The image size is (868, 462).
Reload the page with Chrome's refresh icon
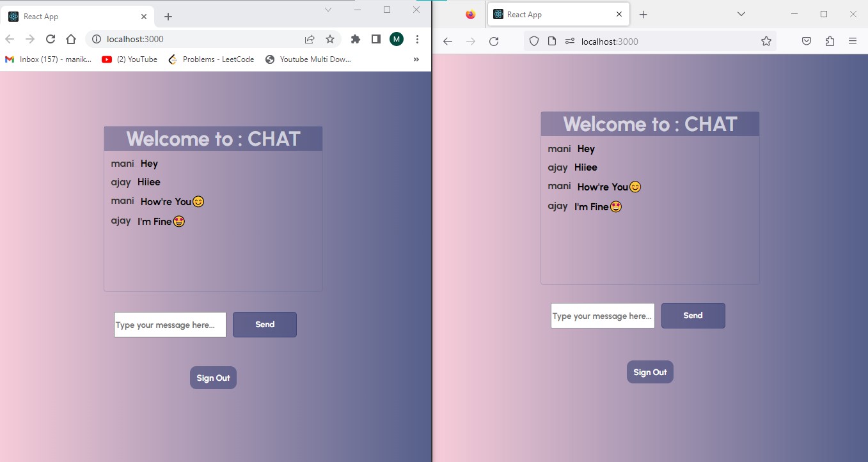[x=51, y=38]
